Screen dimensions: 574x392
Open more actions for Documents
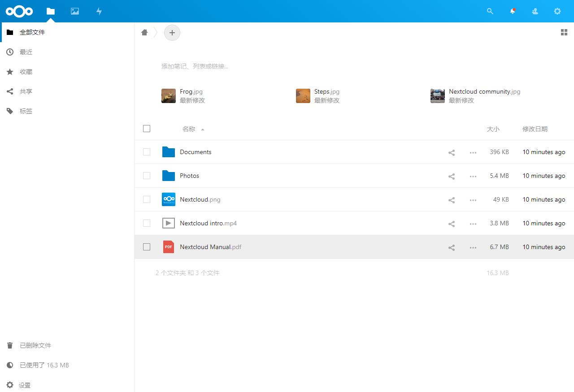[x=473, y=152]
